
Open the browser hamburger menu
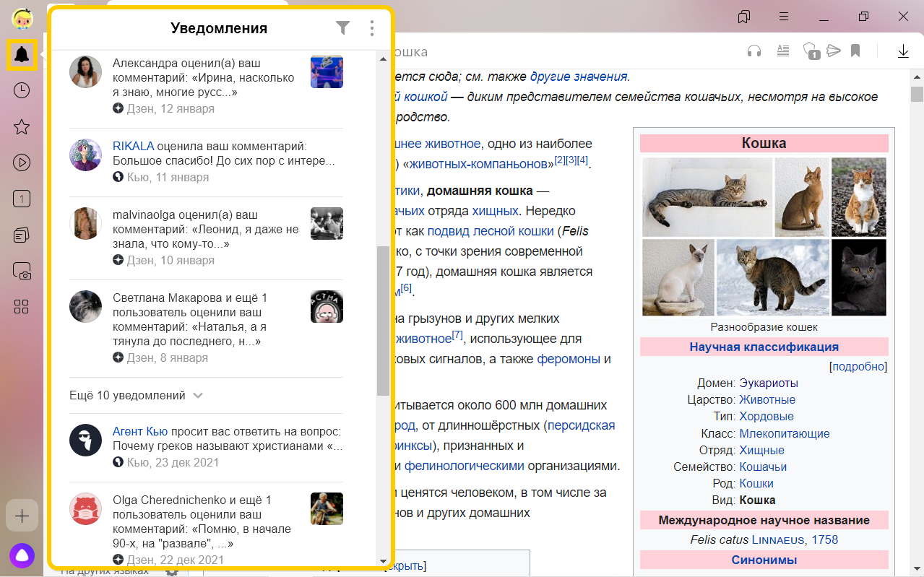pyautogui.click(x=784, y=16)
